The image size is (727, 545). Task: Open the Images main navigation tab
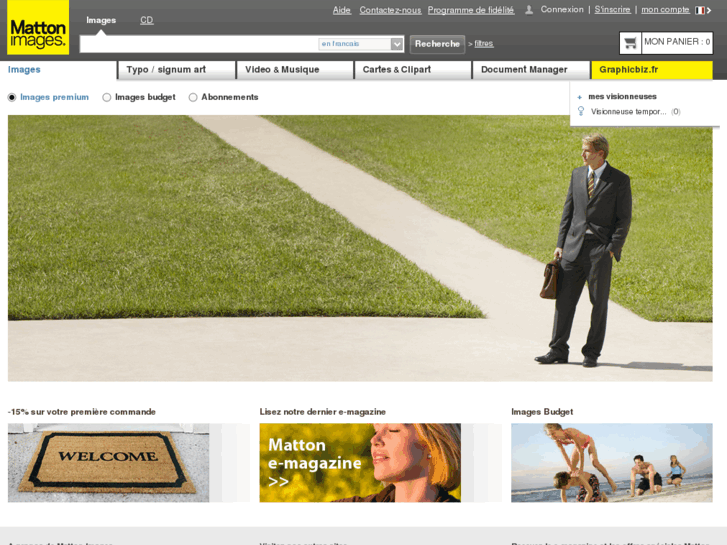[x=58, y=70]
